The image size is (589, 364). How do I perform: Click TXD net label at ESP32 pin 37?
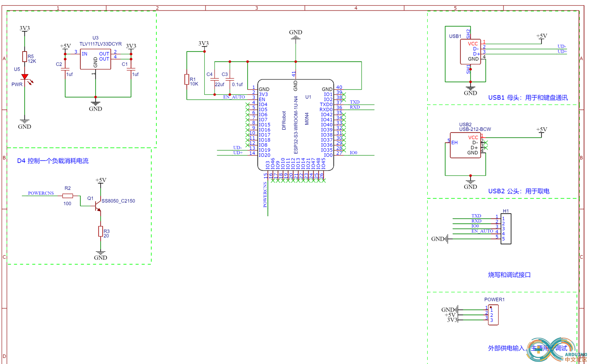pyautogui.click(x=355, y=102)
